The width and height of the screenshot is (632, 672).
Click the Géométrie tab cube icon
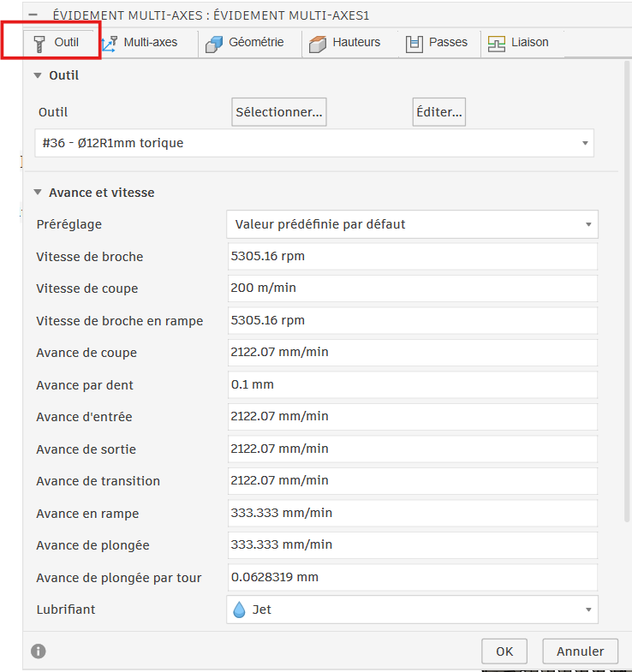click(214, 43)
